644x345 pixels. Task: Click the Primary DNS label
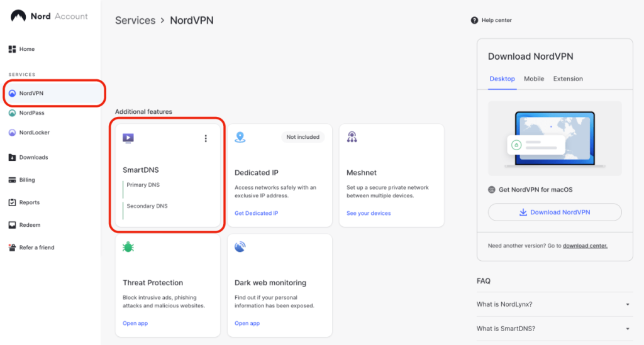(143, 185)
